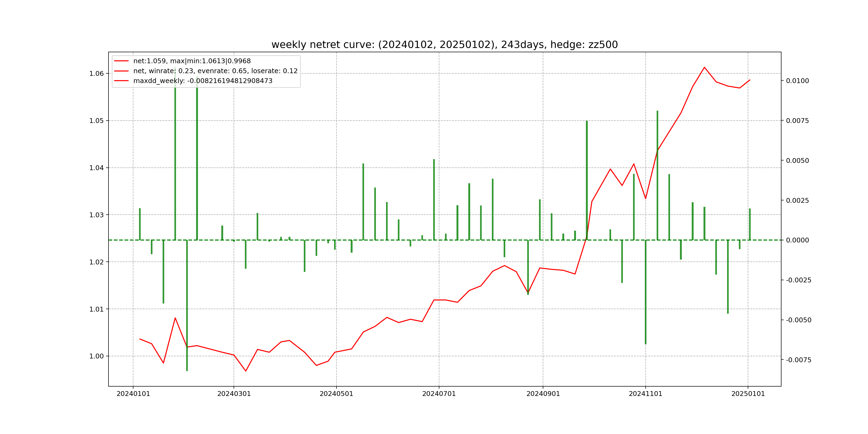Image resolution: width=868 pixels, height=434 pixels.
Task: Click the 0.0000 right y-axis tick label
Action: 797,240
